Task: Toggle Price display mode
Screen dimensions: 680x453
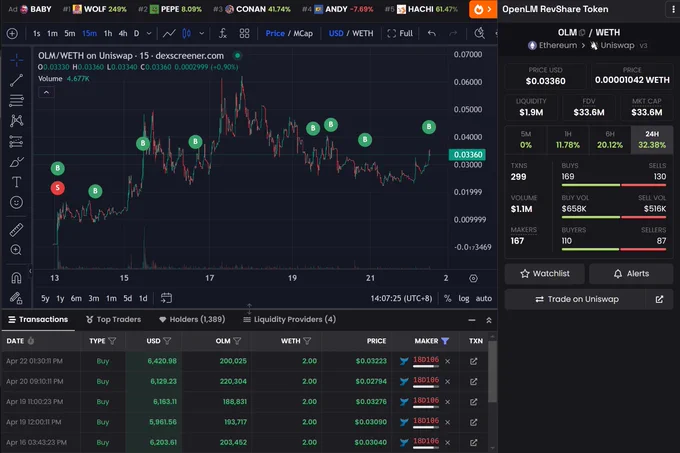Action: click(275, 33)
